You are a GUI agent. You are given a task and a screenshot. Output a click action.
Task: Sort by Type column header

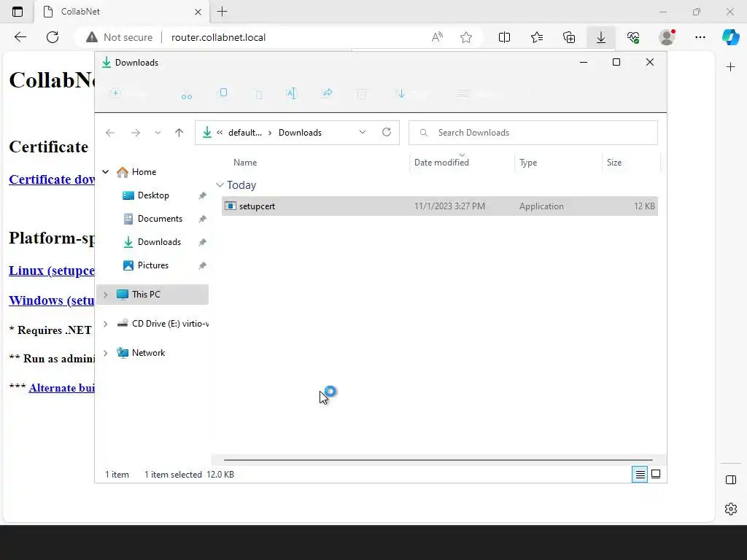[528, 163]
